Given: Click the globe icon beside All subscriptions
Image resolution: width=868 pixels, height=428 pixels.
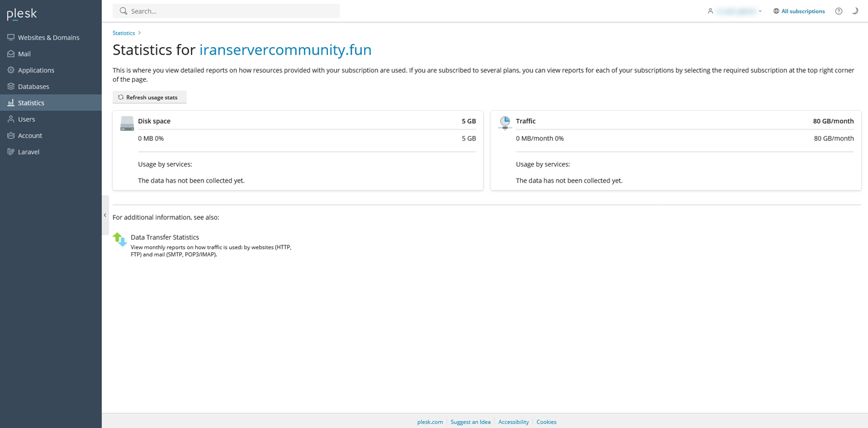Looking at the screenshot, I should 776,11.
